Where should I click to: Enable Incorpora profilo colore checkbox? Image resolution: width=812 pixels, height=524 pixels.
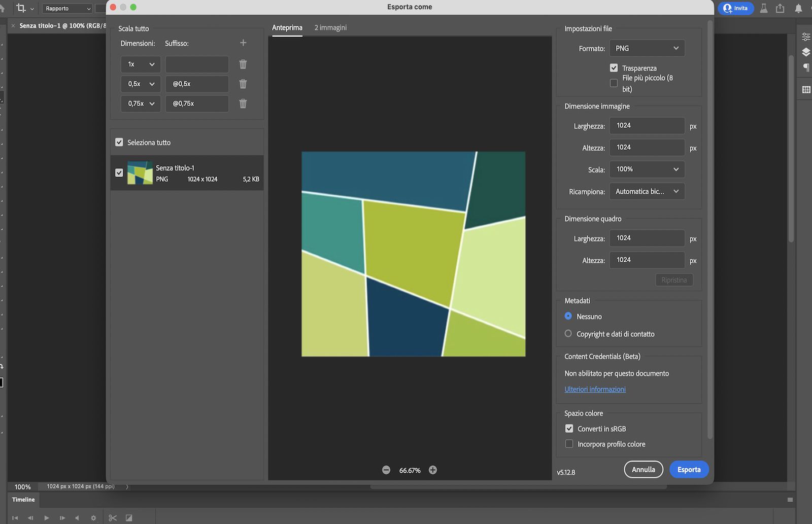[x=569, y=444]
